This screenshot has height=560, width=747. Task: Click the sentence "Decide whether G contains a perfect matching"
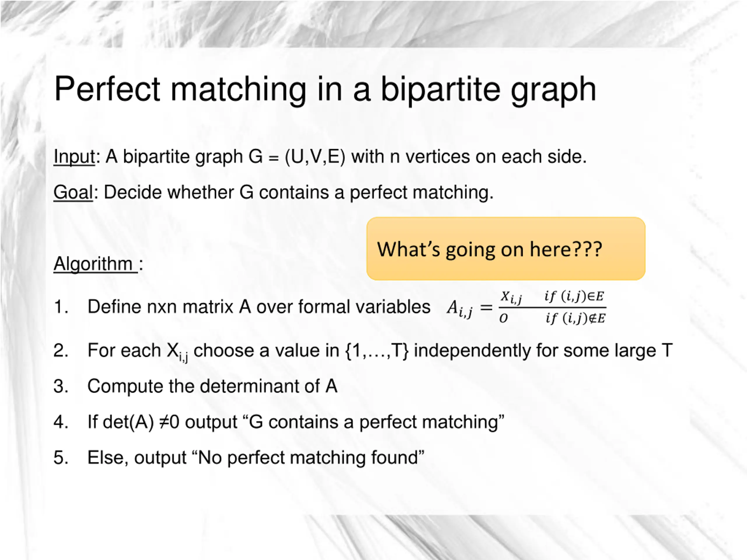[299, 193]
